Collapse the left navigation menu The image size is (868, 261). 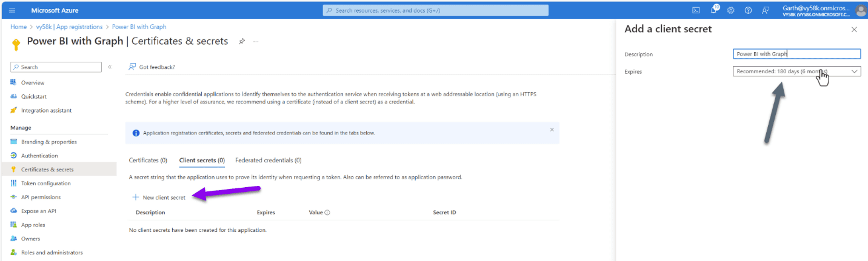click(x=110, y=67)
